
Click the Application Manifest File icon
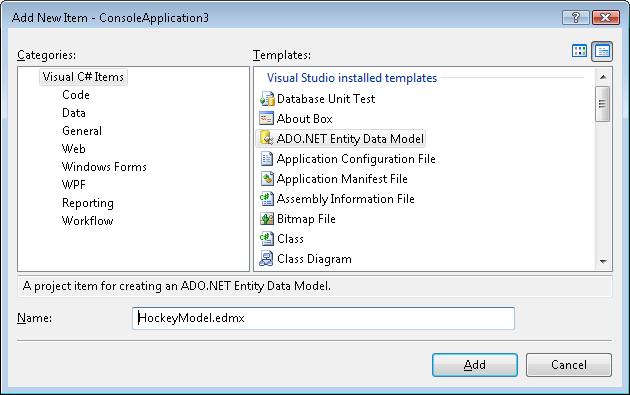coord(266,178)
